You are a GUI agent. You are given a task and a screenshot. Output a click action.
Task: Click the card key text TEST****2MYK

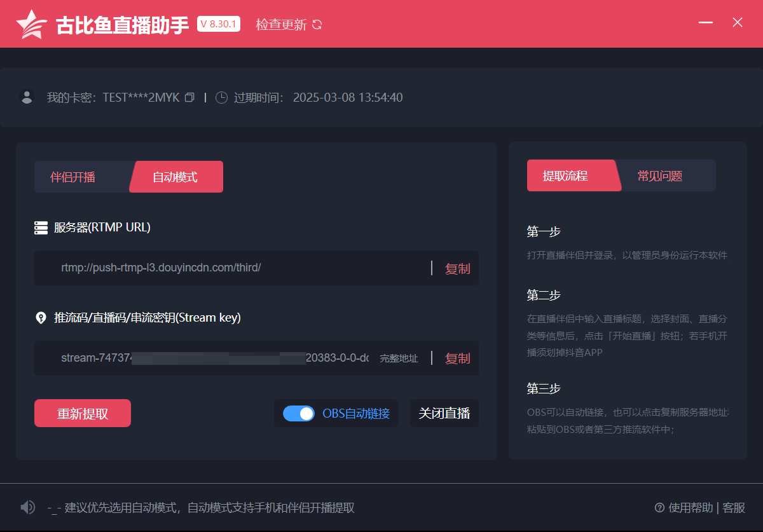point(141,98)
